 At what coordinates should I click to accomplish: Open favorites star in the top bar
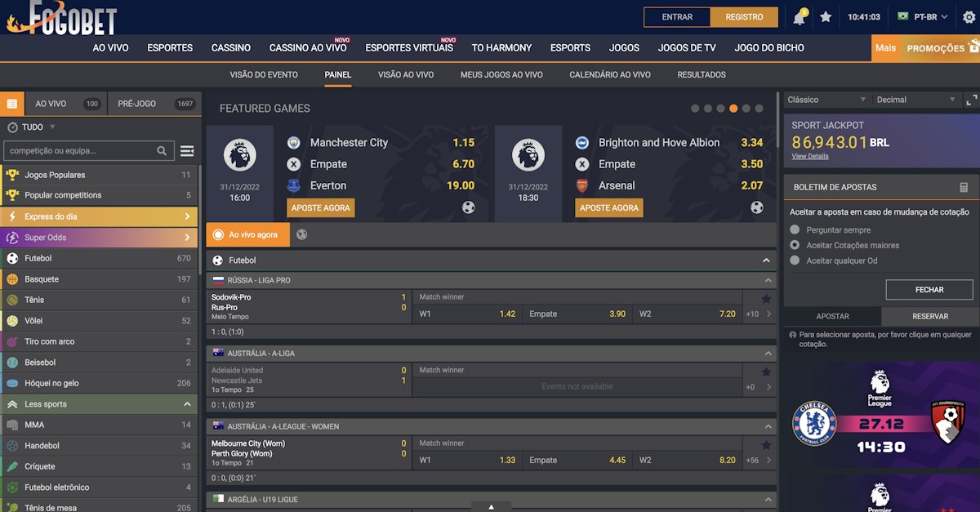click(826, 17)
